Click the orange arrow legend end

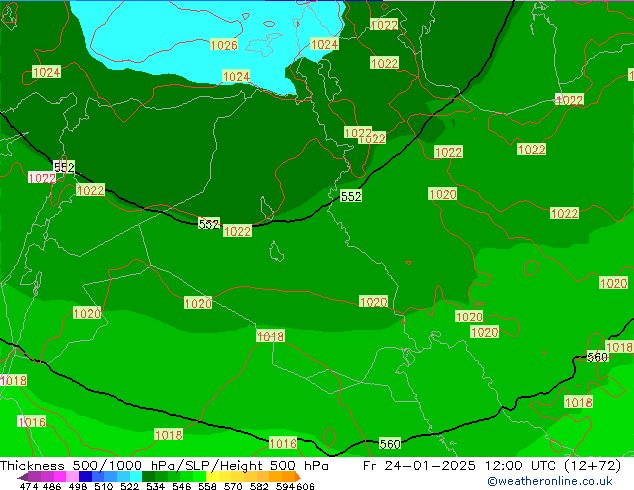(298, 476)
